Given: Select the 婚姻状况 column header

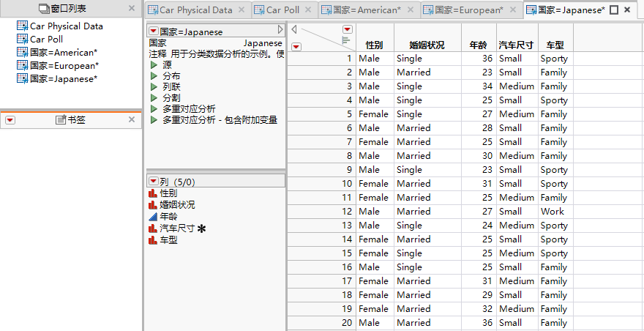Looking at the screenshot, I should click(x=427, y=45).
